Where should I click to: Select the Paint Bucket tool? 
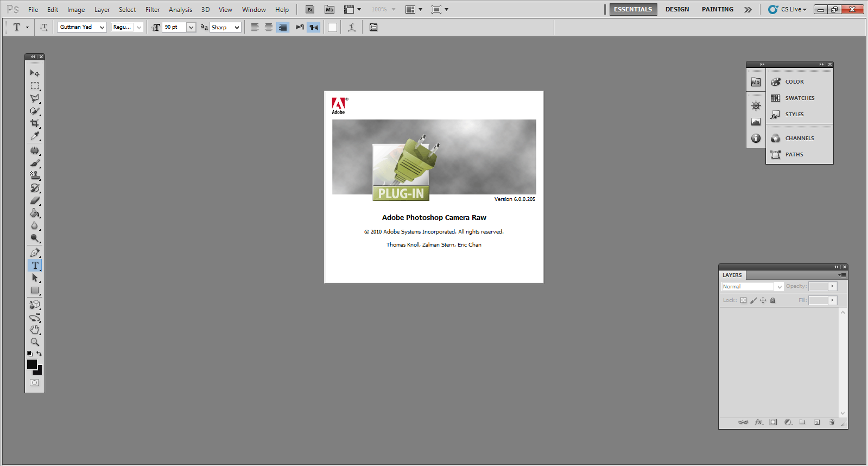coord(35,213)
